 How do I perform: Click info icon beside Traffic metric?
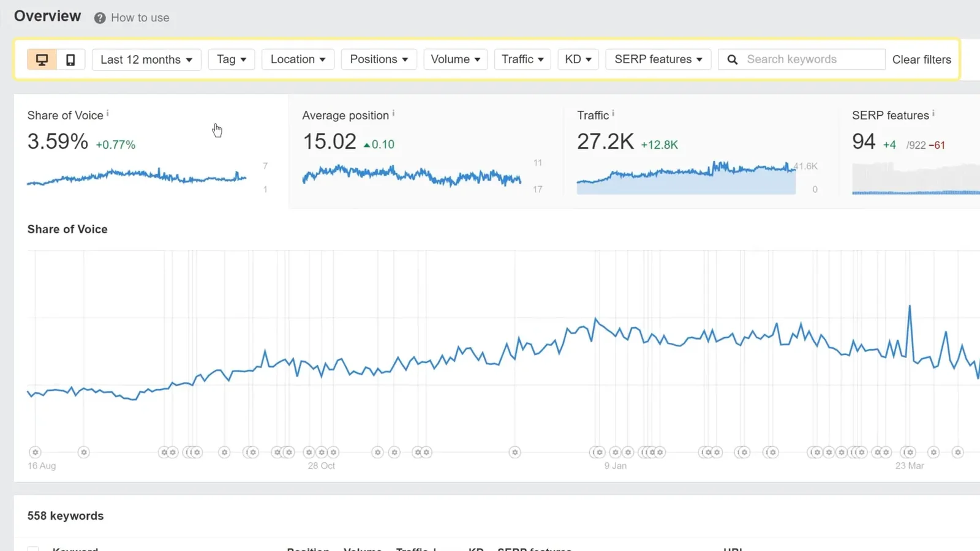click(x=613, y=113)
